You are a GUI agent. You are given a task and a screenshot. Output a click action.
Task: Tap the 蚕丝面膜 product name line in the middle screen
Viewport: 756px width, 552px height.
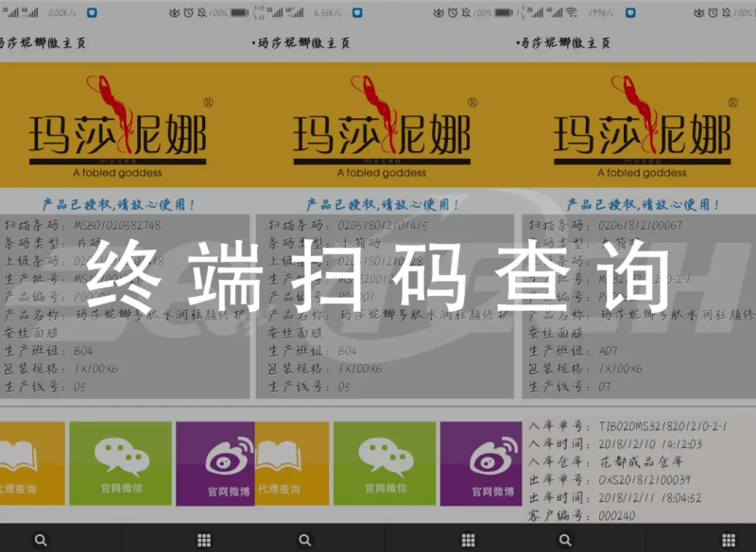point(296,333)
